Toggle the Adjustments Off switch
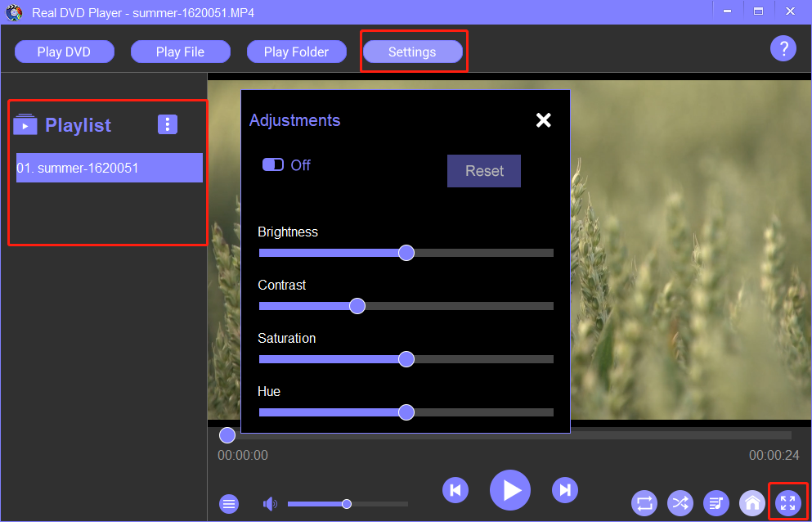Screen dimensions: 812x522 tap(273, 165)
